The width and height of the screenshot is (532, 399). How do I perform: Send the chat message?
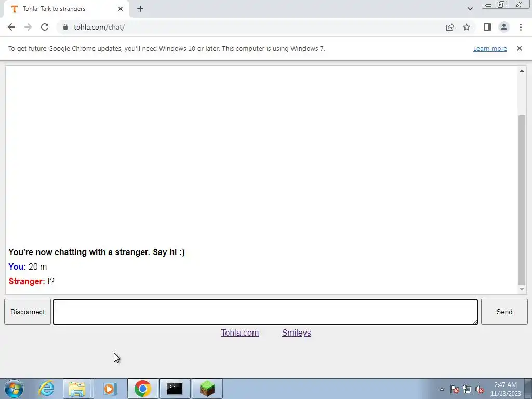click(x=504, y=312)
